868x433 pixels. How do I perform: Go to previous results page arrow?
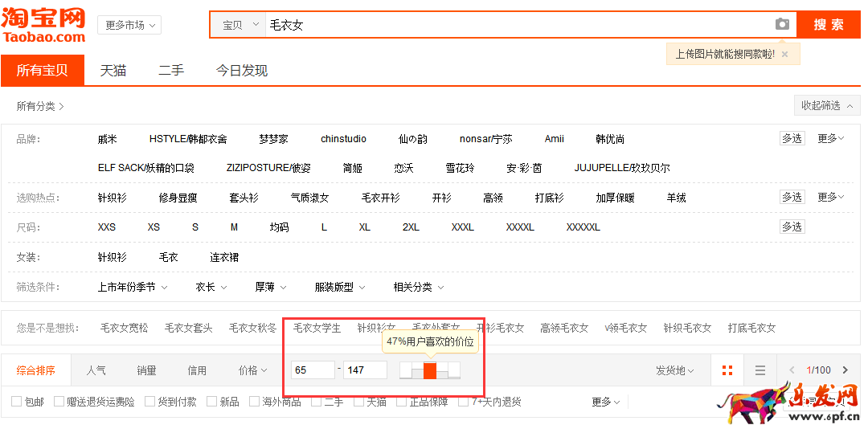(792, 370)
